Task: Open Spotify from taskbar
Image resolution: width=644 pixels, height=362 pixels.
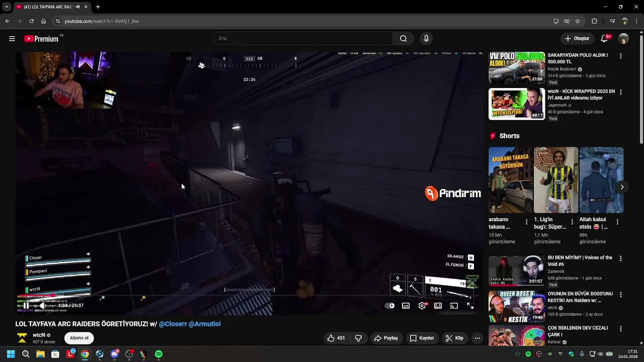Action: click(x=158, y=354)
